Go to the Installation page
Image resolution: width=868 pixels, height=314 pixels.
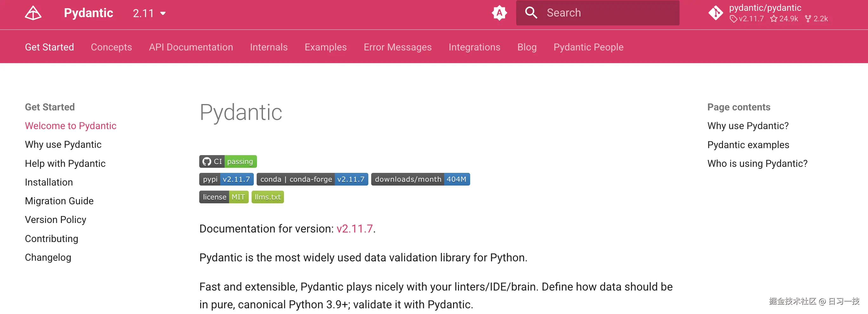49,182
